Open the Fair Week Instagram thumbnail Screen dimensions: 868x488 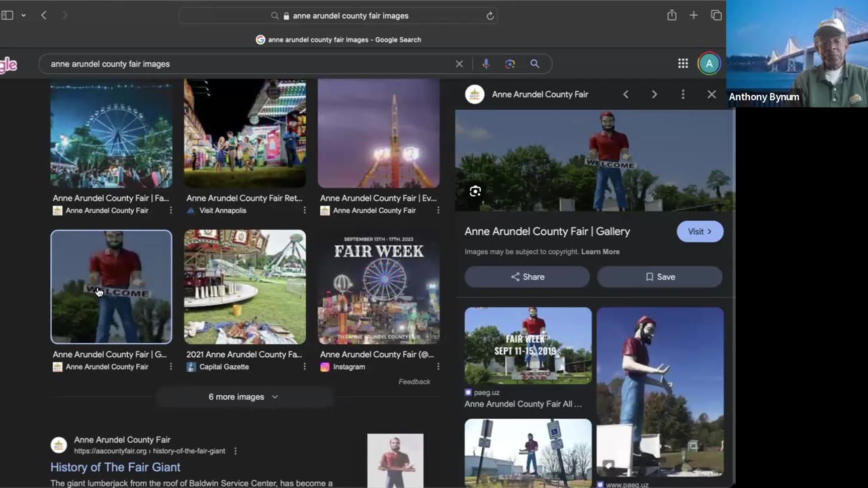pos(378,287)
